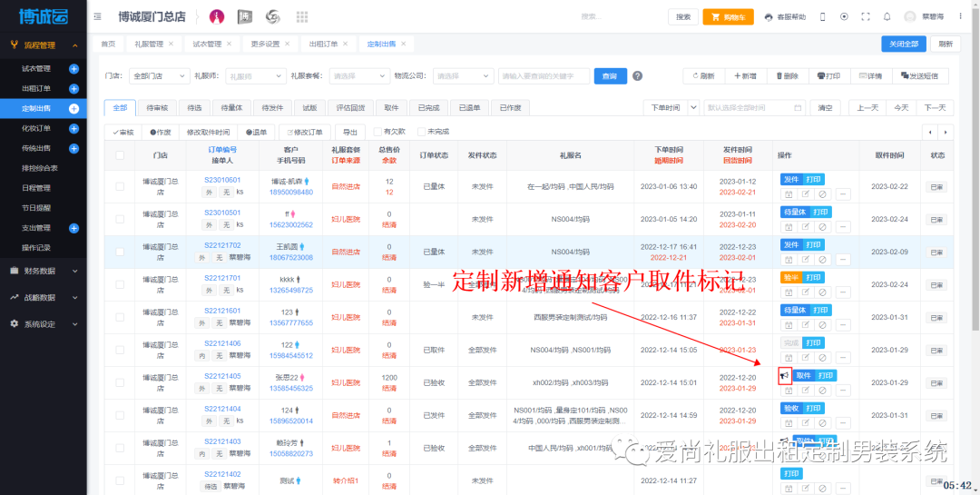This screenshot has height=495, width=980.
Task: Select the 已退单 status tab
Action: 469,108
